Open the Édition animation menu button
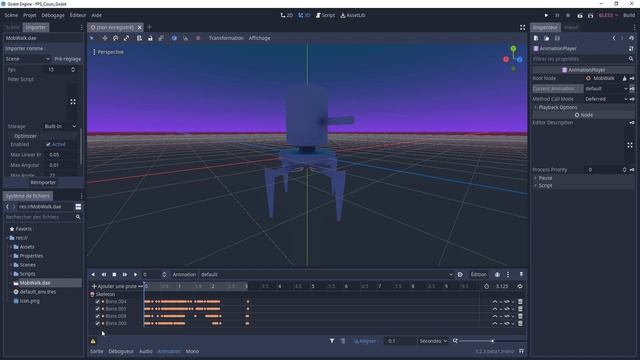The image size is (640, 360). point(479,275)
